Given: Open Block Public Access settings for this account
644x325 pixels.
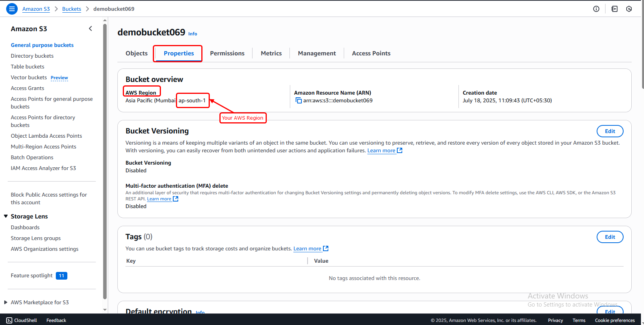Looking at the screenshot, I should pyautogui.click(x=49, y=198).
